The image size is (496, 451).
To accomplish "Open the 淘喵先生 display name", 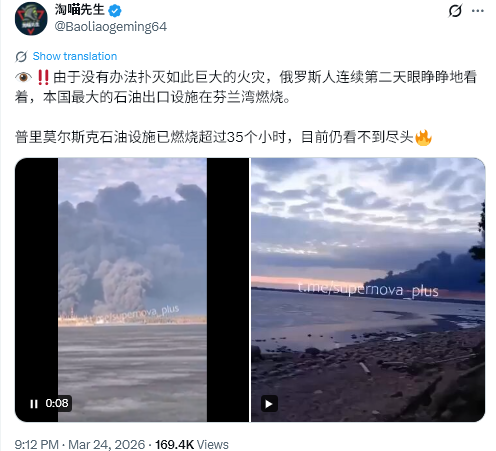I will 80,10.
